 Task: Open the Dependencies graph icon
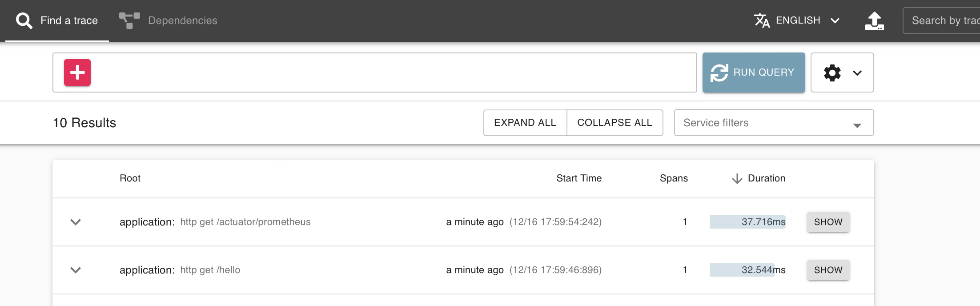pos(129,20)
